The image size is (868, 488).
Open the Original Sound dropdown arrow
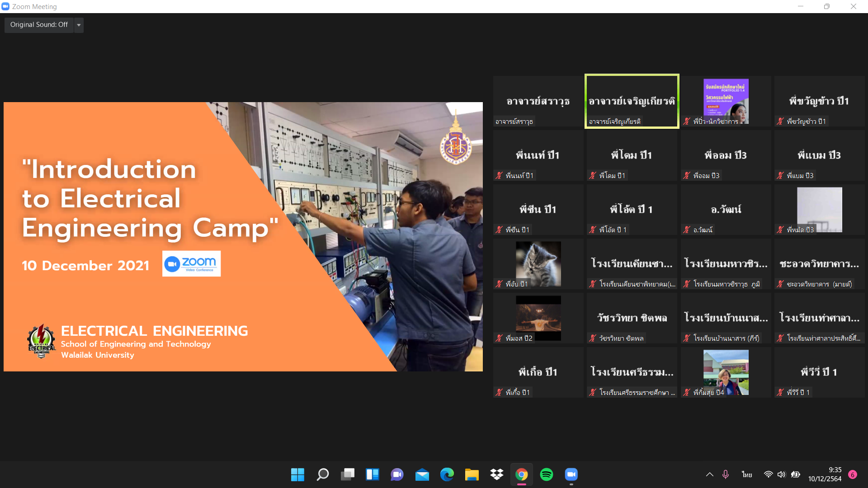pyautogui.click(x=79, y=25)
